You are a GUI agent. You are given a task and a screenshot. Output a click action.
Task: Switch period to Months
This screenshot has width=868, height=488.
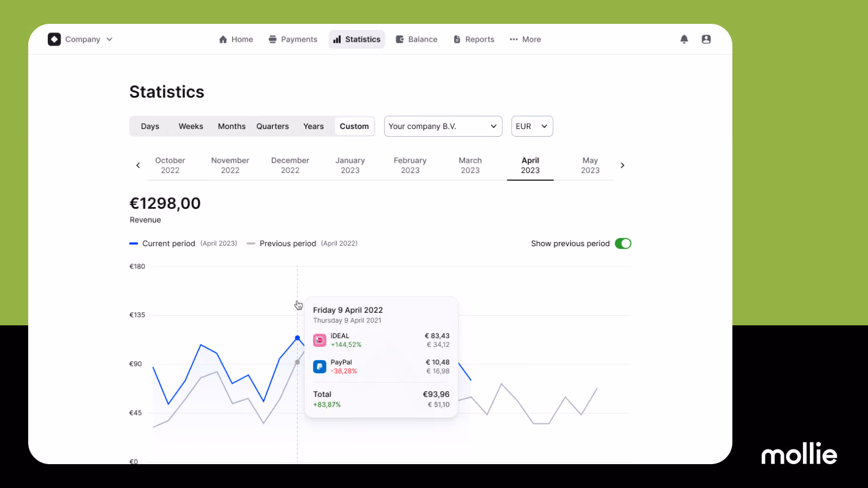pos(232,126)
